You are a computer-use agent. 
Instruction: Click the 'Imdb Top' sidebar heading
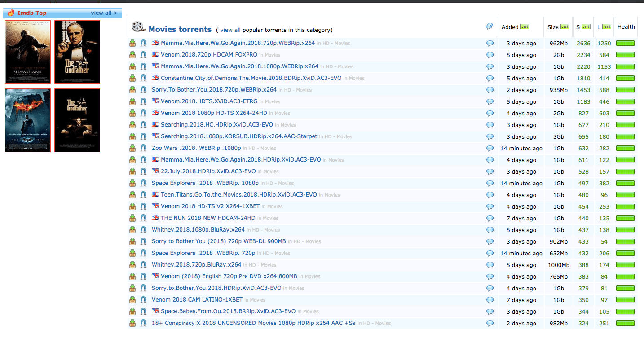[x=32, y=13]
